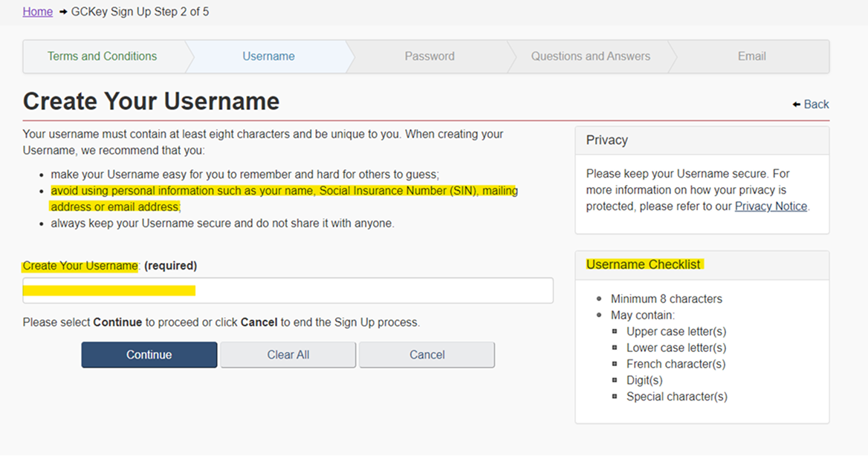Select the Questions and Answers step
This screenshot has height=456, width=868.
click(591, 56)
